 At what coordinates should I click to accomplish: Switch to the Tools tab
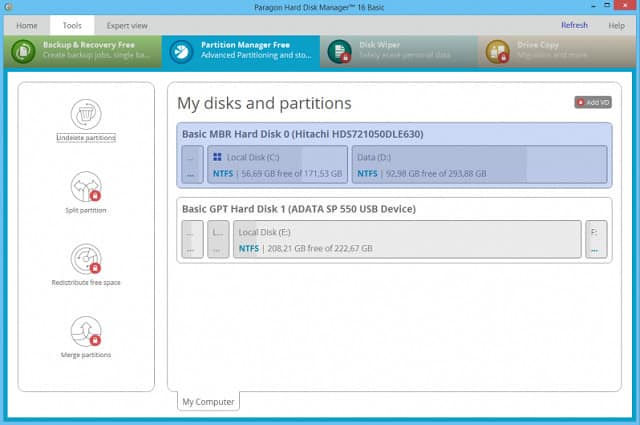pyautogui.click(x=72, y=25)
